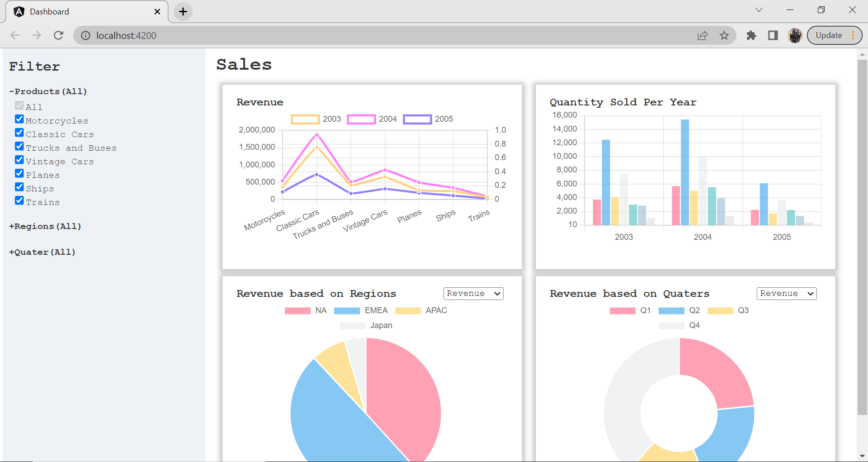Open Revenue dropdown in Quaters chart

click(787, 294)
